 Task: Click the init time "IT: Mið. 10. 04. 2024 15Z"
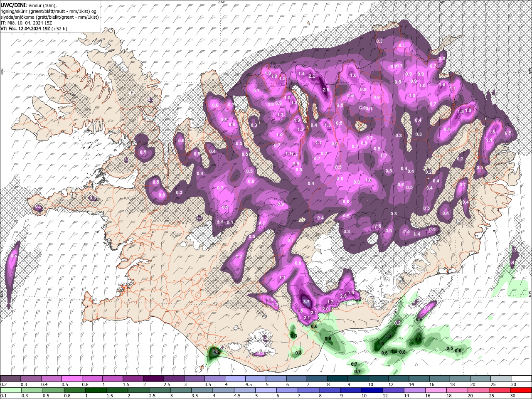[25, 23]
